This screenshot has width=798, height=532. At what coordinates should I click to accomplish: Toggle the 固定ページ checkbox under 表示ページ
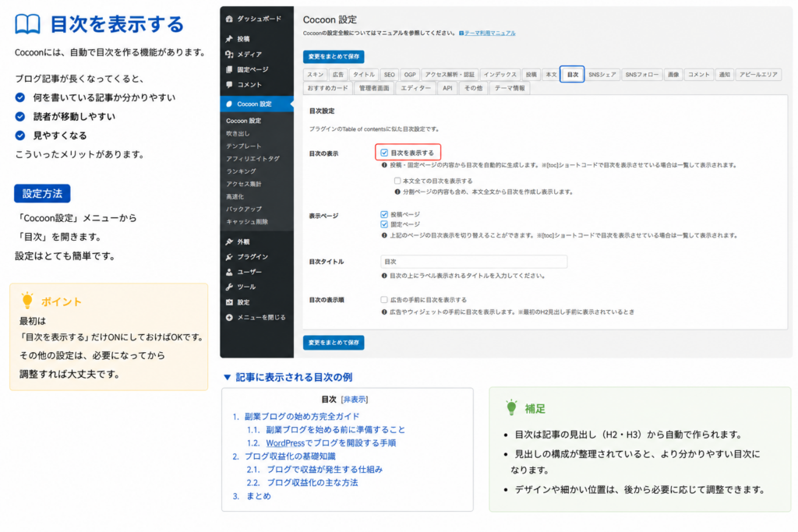[x=384, y=224]
